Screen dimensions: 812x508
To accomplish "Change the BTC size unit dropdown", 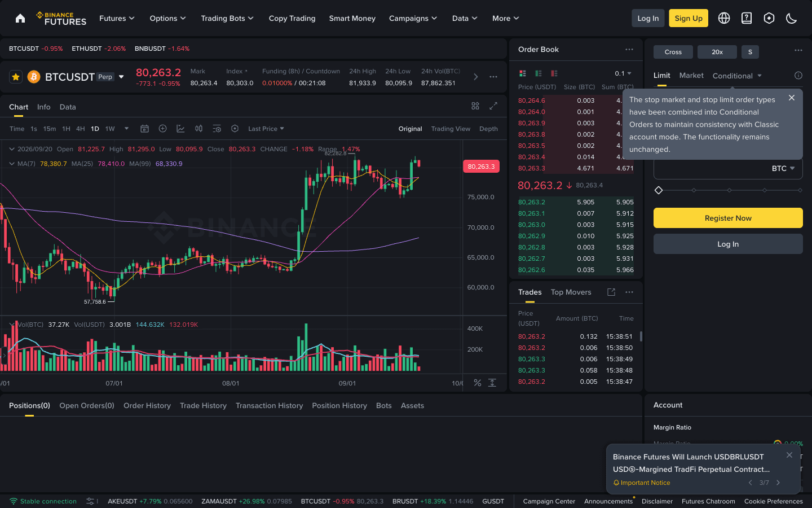I will tap(783, 168).
